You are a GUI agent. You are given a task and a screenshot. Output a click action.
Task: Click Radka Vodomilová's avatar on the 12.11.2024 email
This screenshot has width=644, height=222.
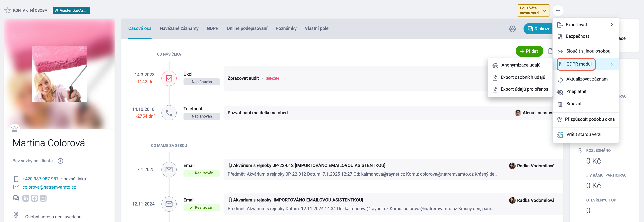click(512, 201)
